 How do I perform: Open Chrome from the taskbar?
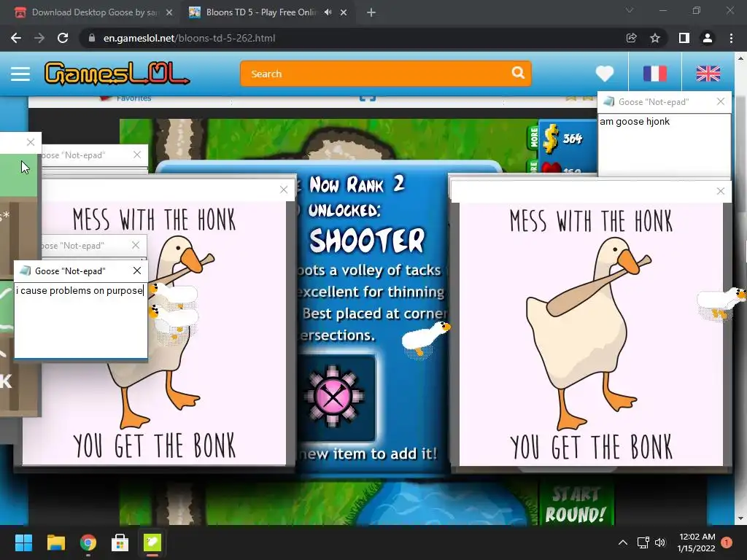click(88, 542)
